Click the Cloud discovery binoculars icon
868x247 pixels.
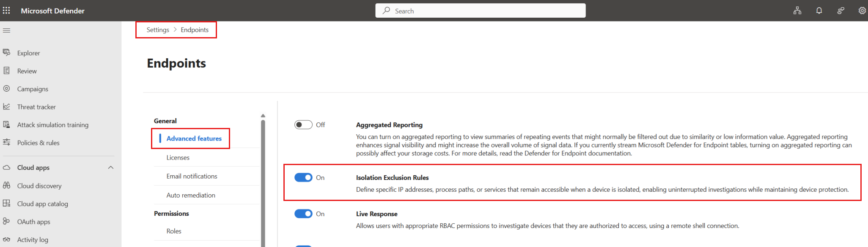click(6, 185)
